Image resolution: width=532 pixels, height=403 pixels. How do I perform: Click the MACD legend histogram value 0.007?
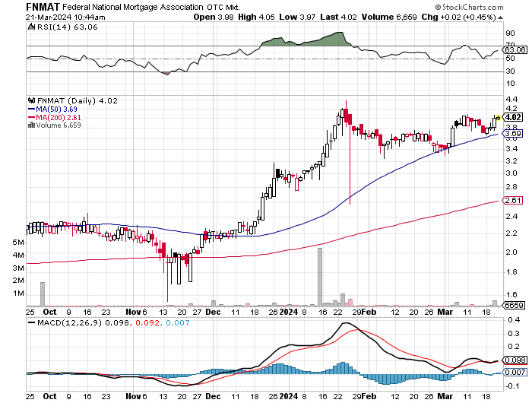tap(177, 323)
